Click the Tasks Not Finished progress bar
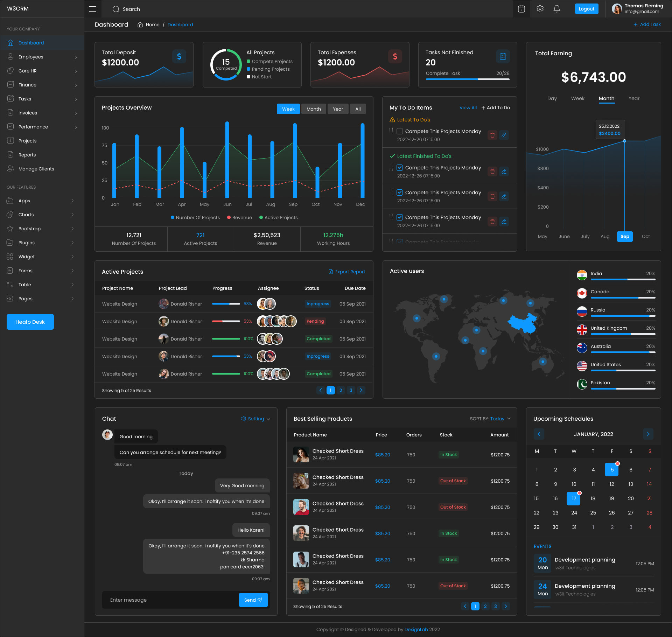The image size is (672, 637). 467,79
